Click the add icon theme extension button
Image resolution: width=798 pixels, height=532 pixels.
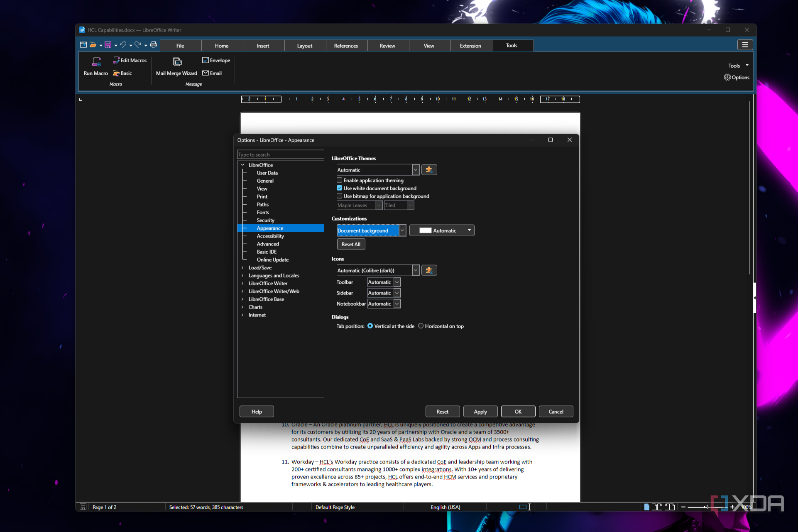click(x=429, y=270)
